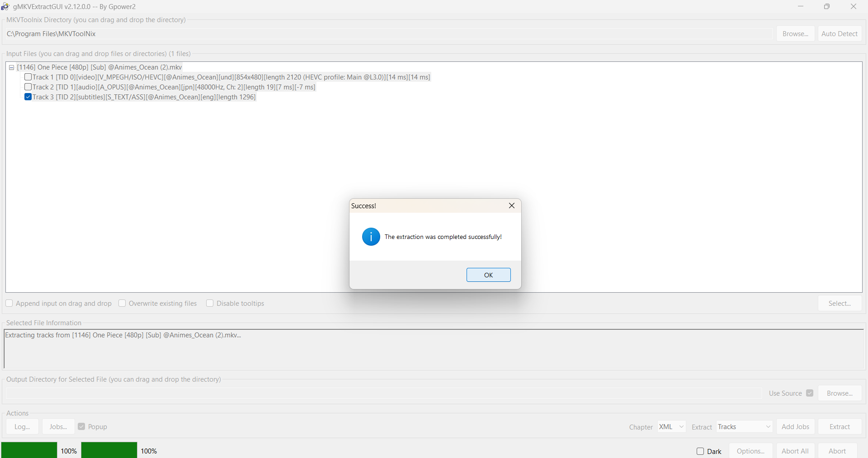Screen dimensions: 868x458
Task: Select the Track 3 subtitles tree item
Action: point(144,97)
